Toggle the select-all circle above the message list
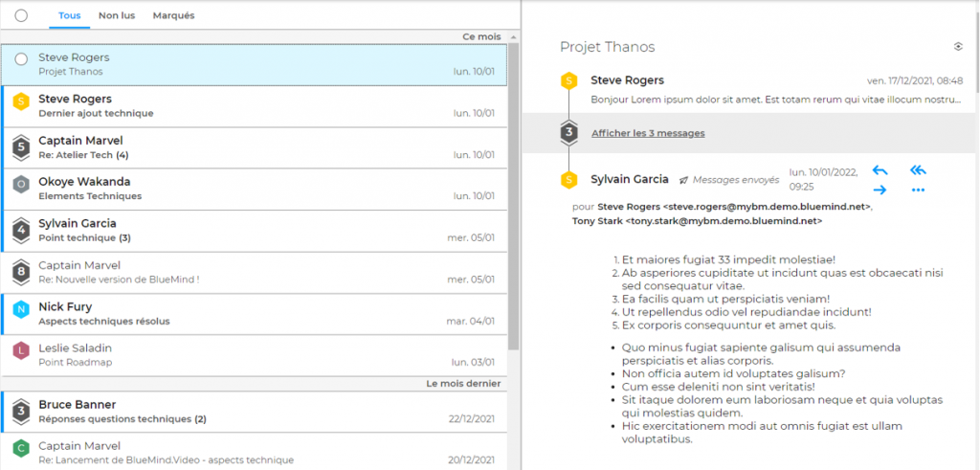 point(21,15)
